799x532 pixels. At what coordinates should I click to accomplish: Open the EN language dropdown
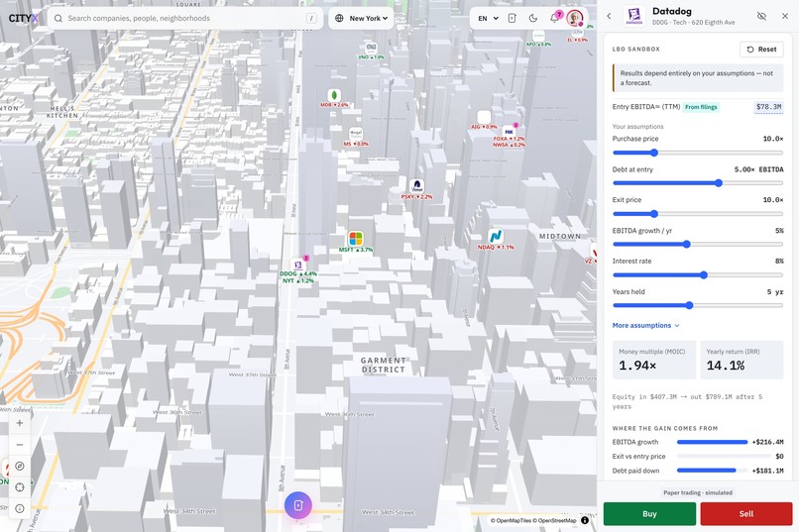click(488, 18)
